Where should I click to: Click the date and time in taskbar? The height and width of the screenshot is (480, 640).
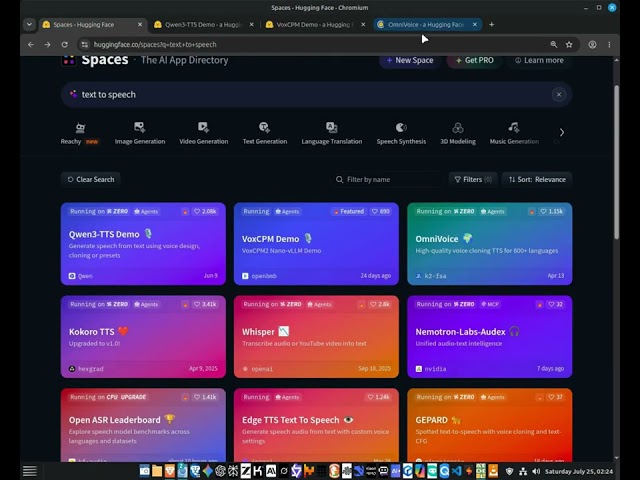click(x=579, y=471)
